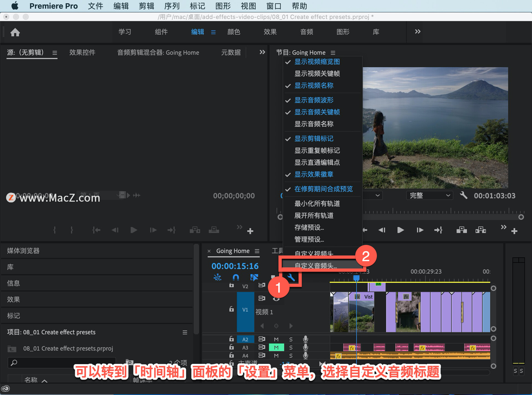Toggle V1 track lock icon

coord(231,309)
